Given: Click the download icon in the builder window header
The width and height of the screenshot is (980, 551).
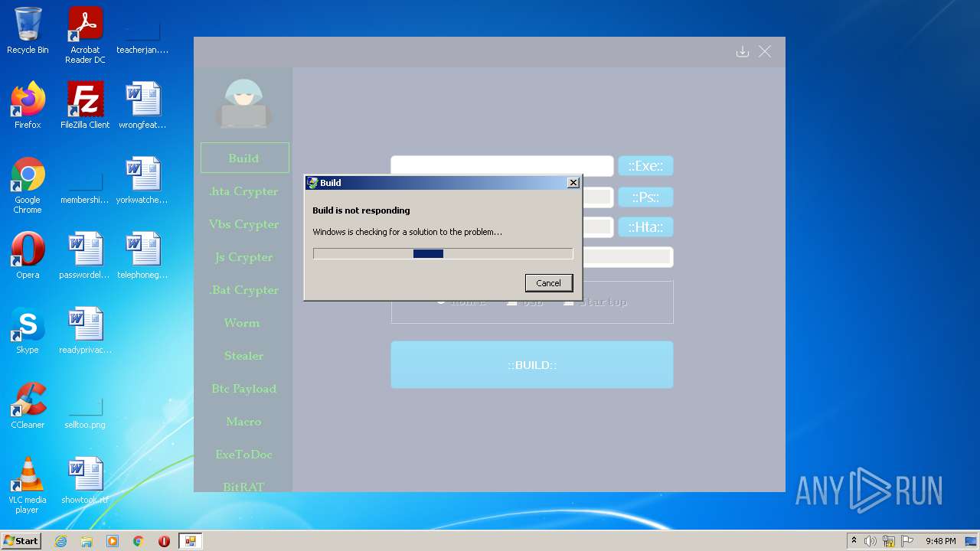Looking at the screenshot, I should click(742, 51).
